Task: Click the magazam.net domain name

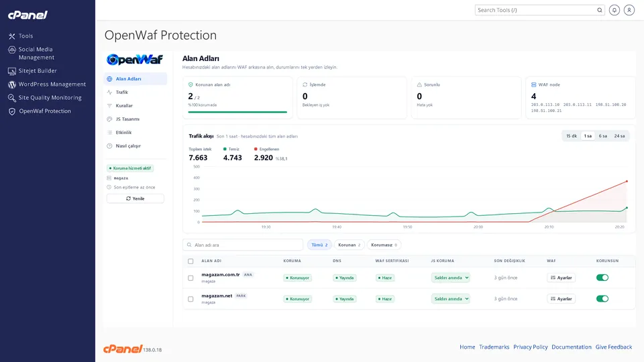Action: pyautogui.click(x=217, y=296)
